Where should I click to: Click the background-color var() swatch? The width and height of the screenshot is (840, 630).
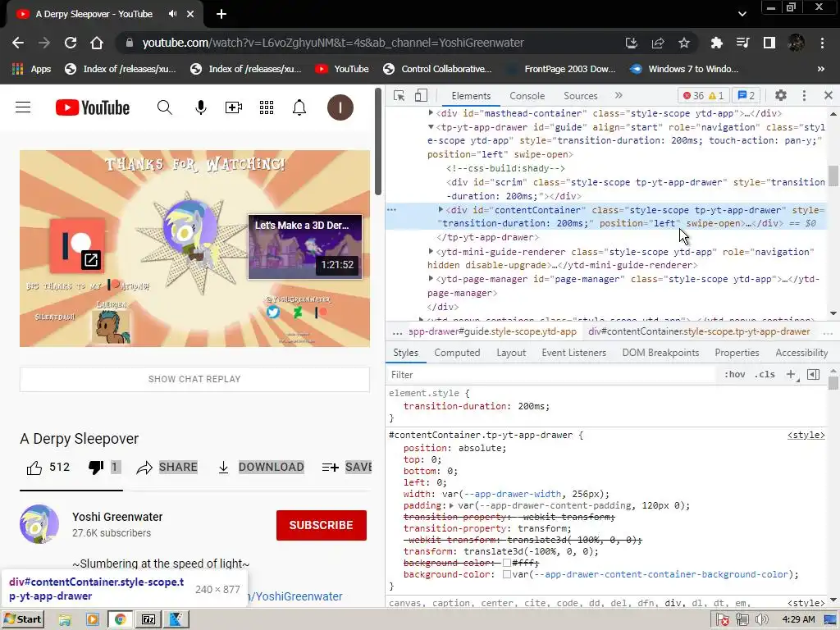tap(507, 574)
